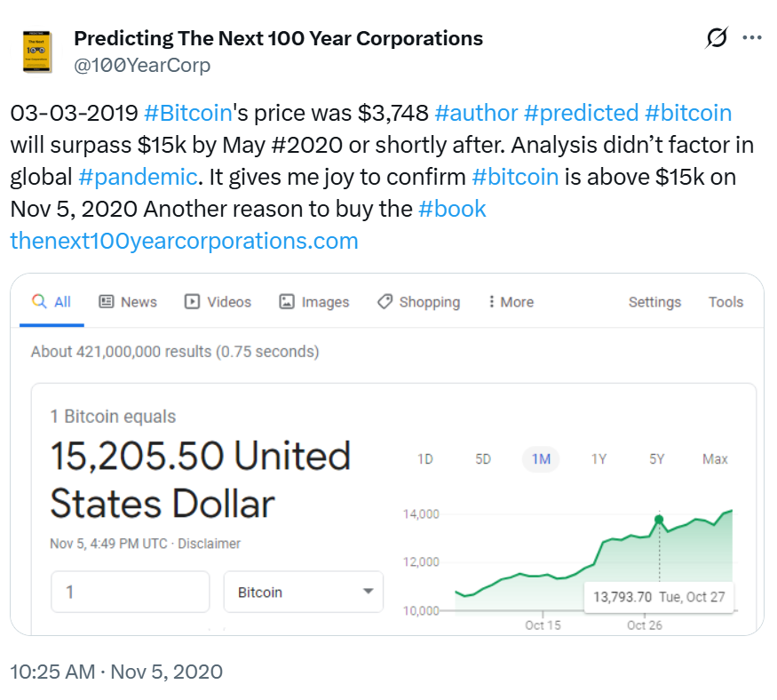Viewport: 777px width, 700px height.
Task: Switch chart to Max range
Action: click(715, 459)
